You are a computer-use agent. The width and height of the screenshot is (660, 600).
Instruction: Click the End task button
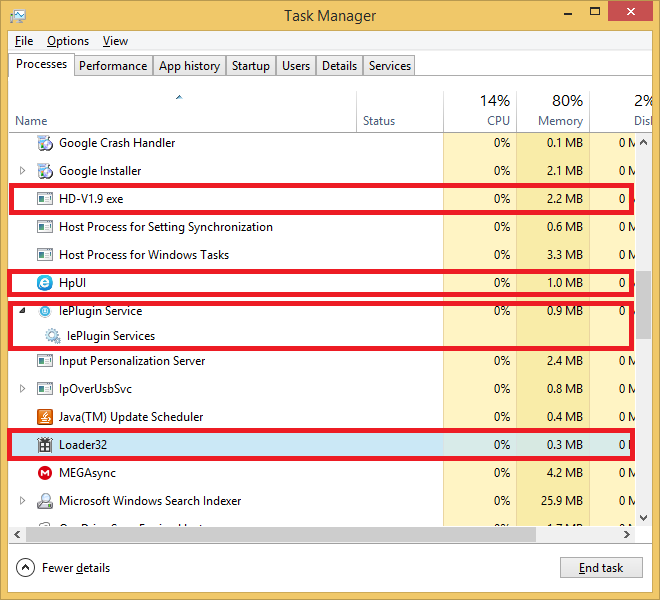[601, 568]
